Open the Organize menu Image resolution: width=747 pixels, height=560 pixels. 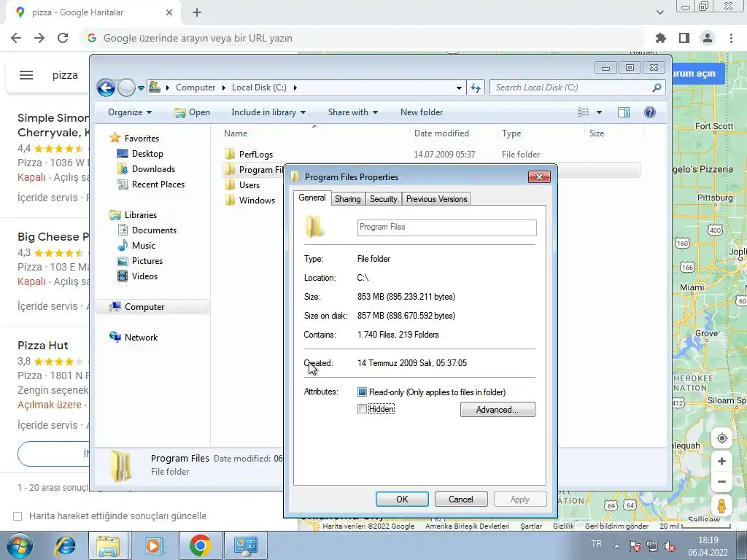[130, 112]
